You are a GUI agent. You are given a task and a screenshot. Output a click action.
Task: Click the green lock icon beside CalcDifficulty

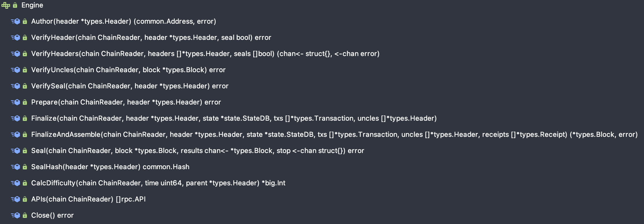pyautogui.click(x=25, y=183)
